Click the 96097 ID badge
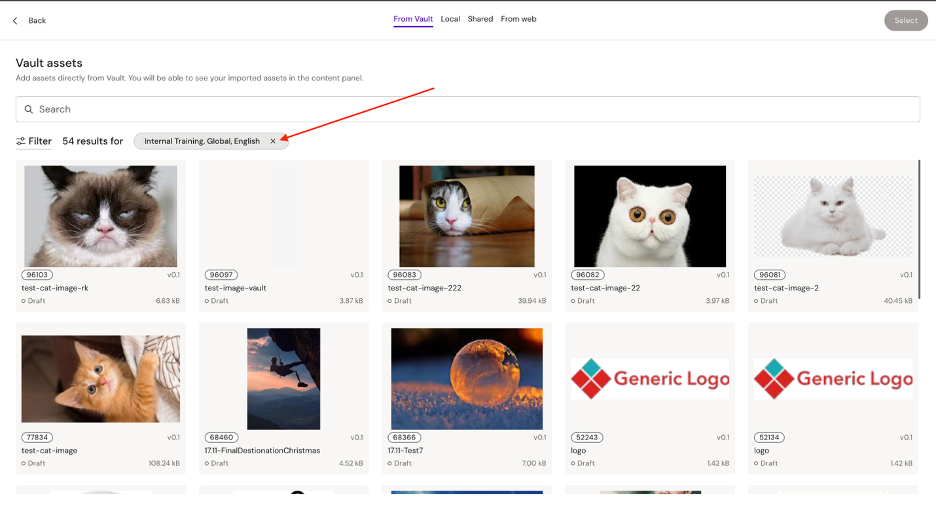The image size is (936, 508). pyautogui.click(x=221, y=275)
